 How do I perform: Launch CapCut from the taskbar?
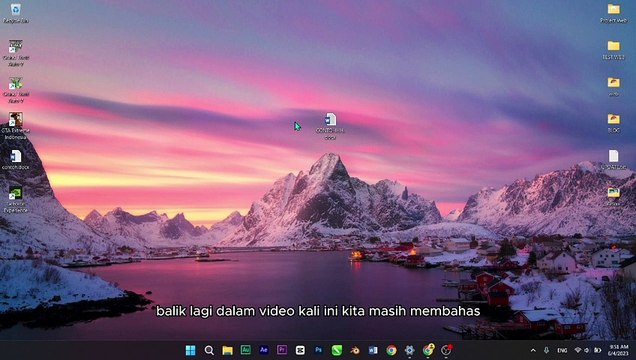300,350
